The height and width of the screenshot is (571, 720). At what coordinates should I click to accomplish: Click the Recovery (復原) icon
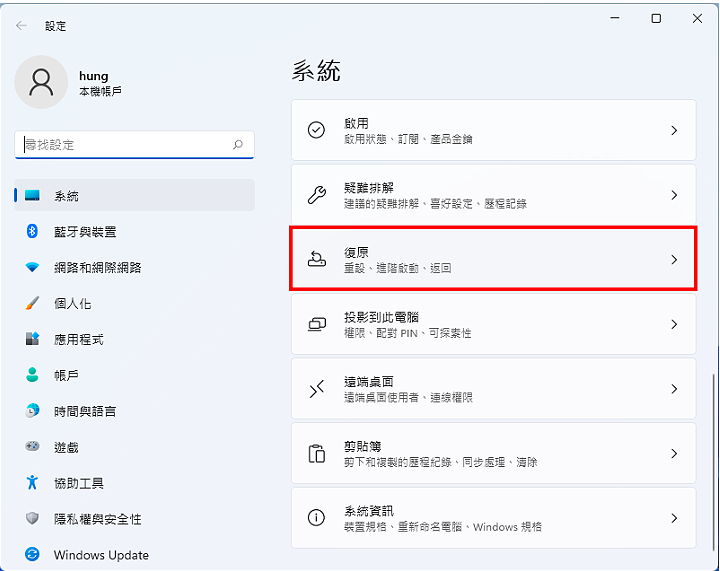tap(316, 259)
